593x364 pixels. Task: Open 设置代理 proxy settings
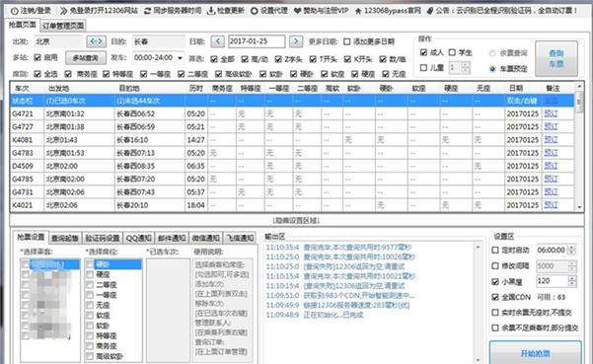tap(269, 11)
